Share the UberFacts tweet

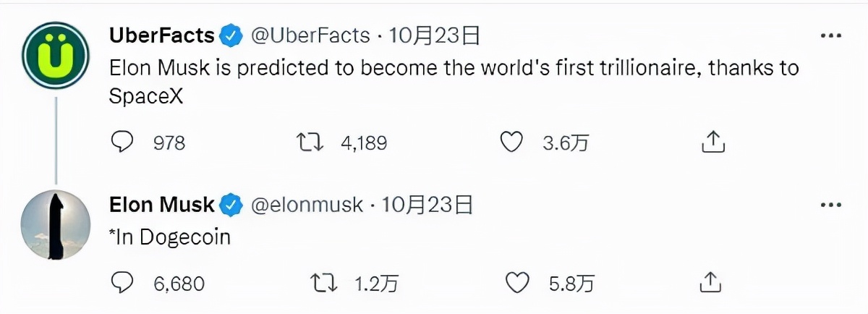[x=713, y=143]
